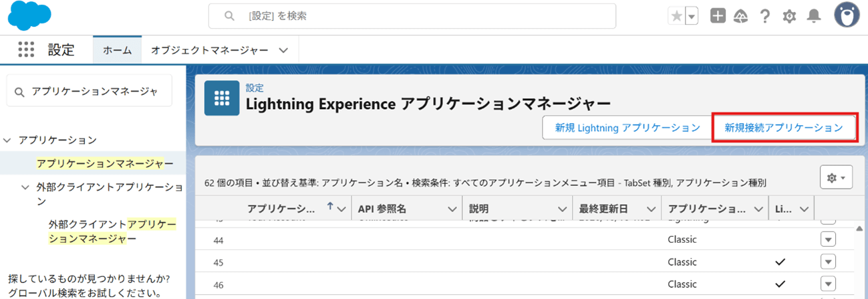This screenshot has height=299, width=868.
Task: Click the magnifier icon in global search
Action: pos(229,16)
